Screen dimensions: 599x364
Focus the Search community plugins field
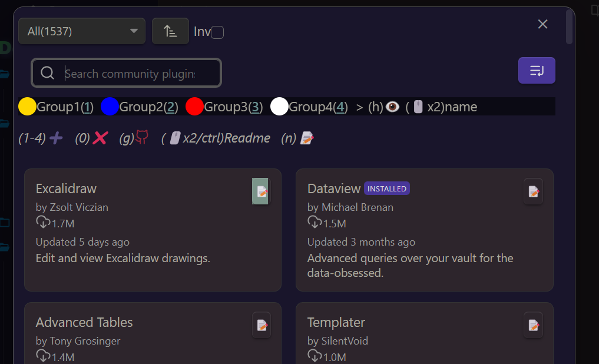pyautogui.click(x=126, y=72)
